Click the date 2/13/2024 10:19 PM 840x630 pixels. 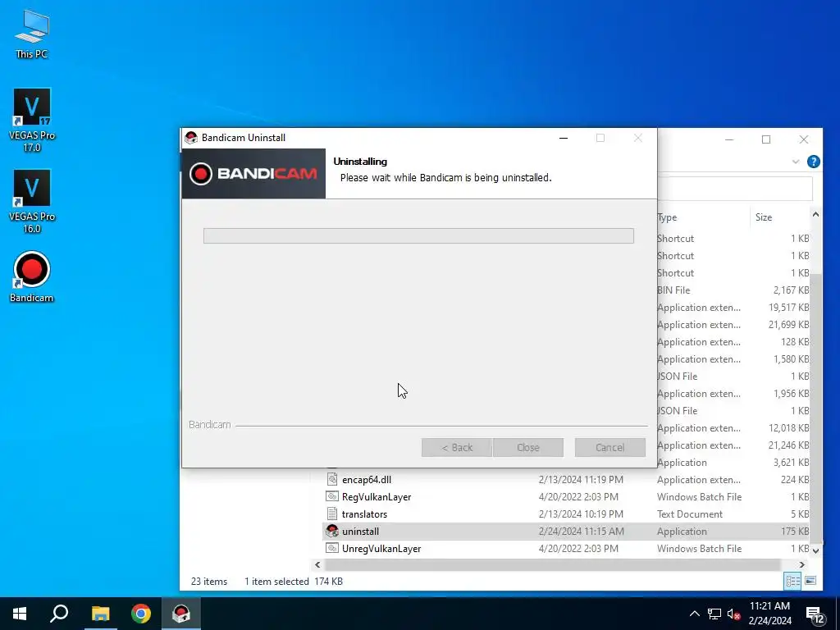(x=581, y=514)
